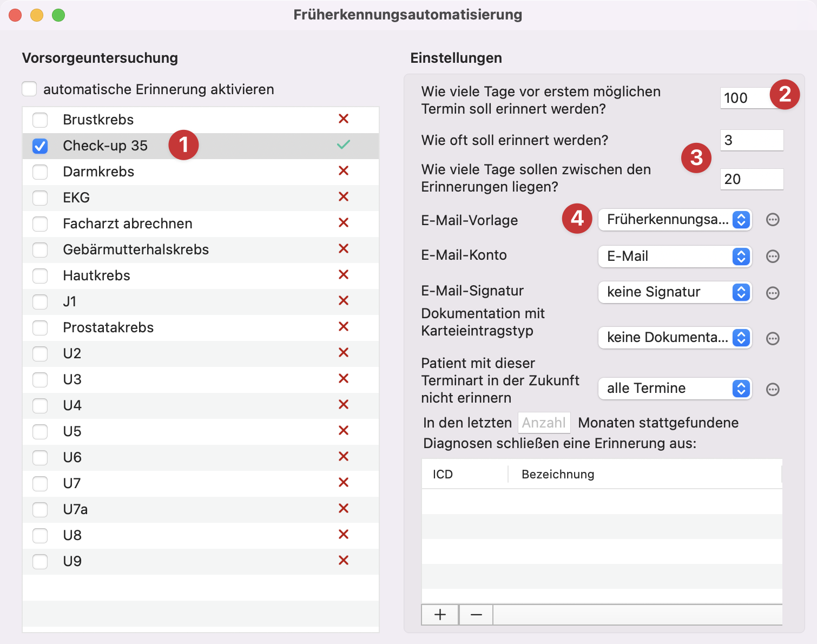Check the Gebärmutterhalskrebs checkbox
The height and width of the screenshot is (644, 817).
click(x=40, y=249)
